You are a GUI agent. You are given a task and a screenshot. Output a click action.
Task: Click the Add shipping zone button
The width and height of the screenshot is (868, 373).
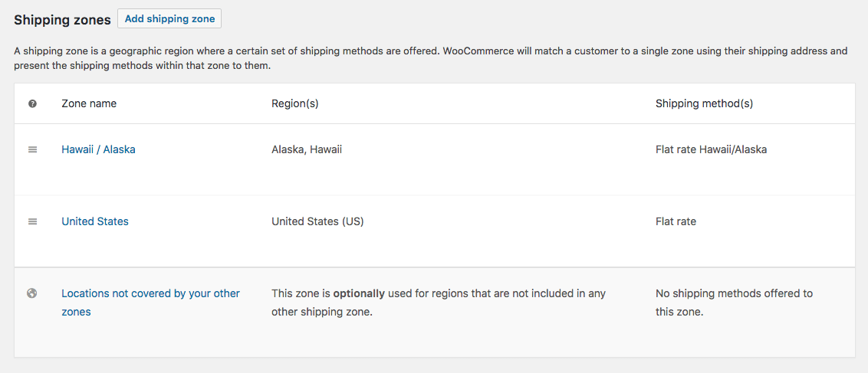point(169,19)
